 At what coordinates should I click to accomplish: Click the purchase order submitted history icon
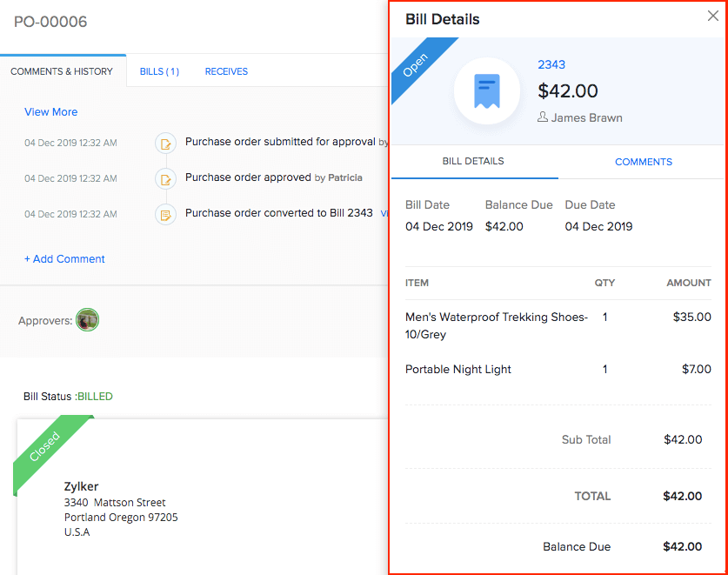point(165,143)
